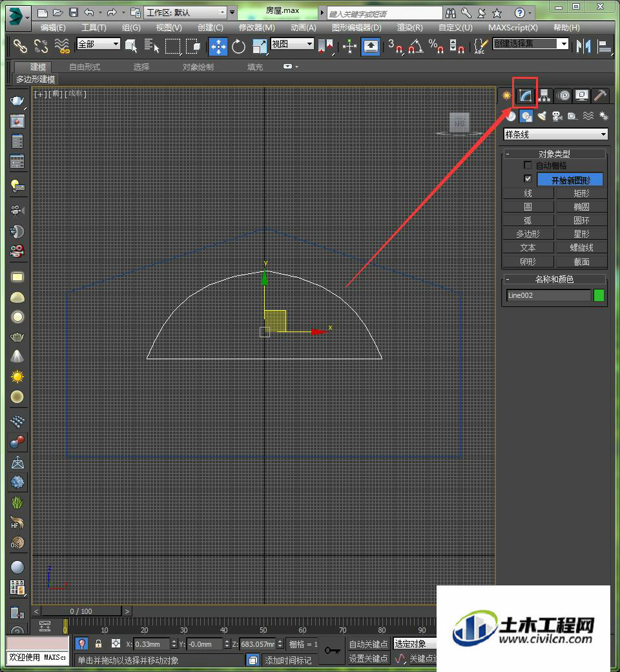Image resolution: width=620 pixels, height=672 pixels.
Task: Click the 弧 arc button
Action: click(528, 221)
